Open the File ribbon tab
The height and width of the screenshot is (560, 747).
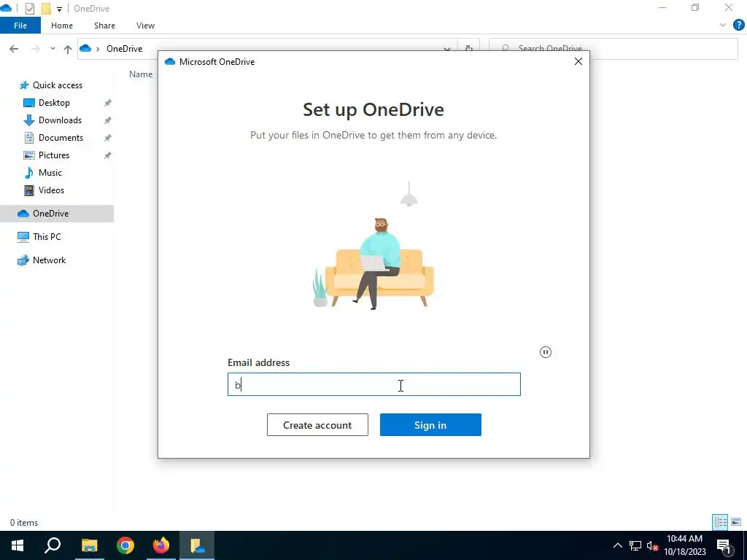pos(20,26)
